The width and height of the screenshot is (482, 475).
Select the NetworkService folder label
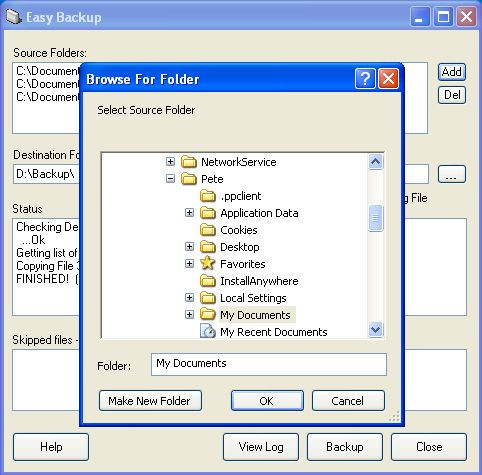pos(239,162)
